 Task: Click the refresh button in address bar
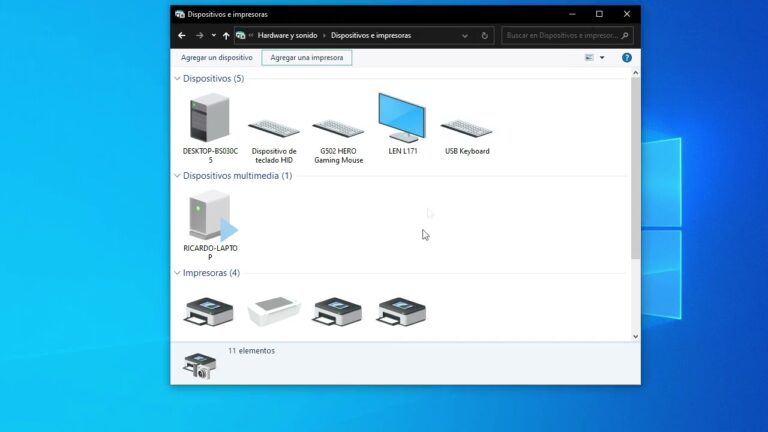click(x=485, y=35)
